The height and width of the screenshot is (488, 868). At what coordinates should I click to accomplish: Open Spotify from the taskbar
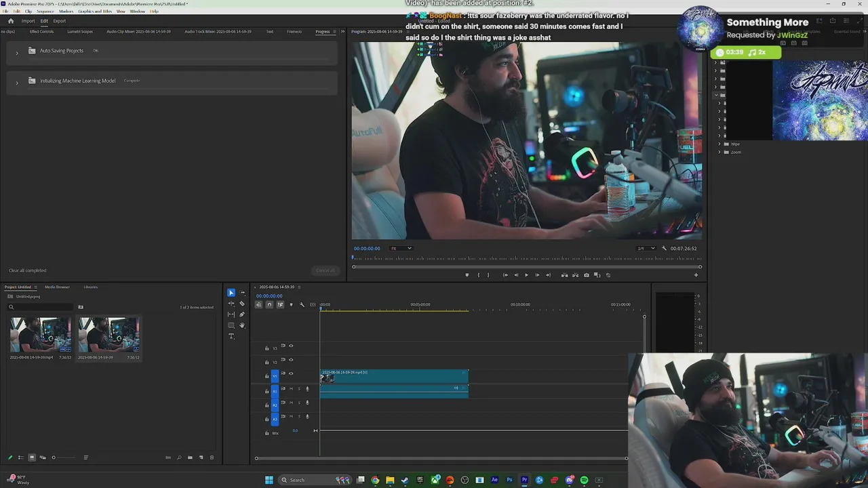584,480
